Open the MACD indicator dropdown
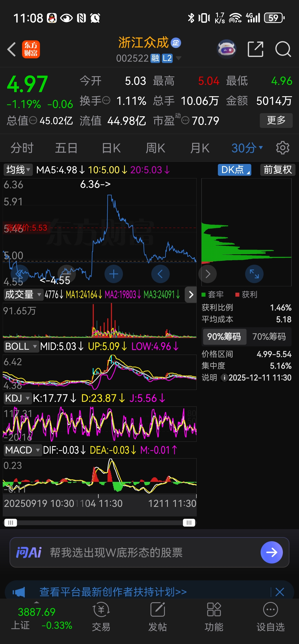Viewport: 299px width, 644px height. [x=22, y=450]
